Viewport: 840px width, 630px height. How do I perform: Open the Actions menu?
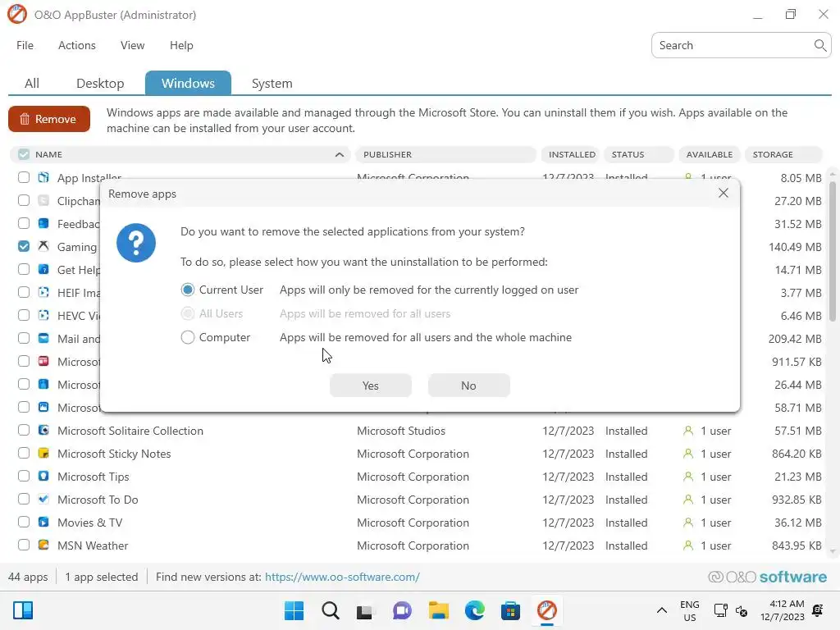tap(76, 46)
